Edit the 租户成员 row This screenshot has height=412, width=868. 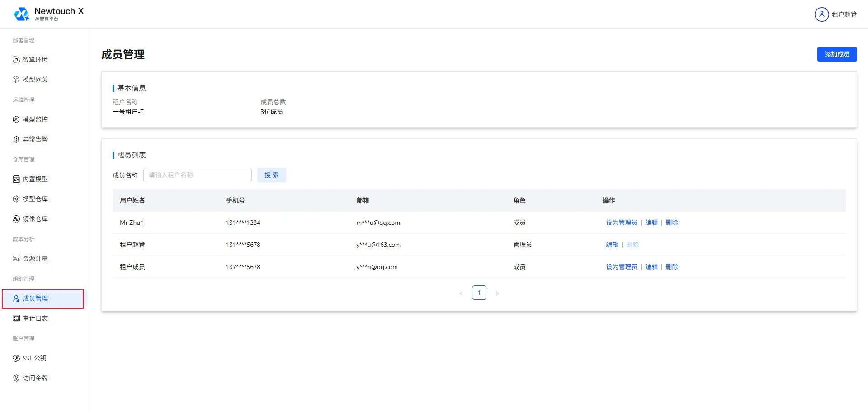[651, 267]
